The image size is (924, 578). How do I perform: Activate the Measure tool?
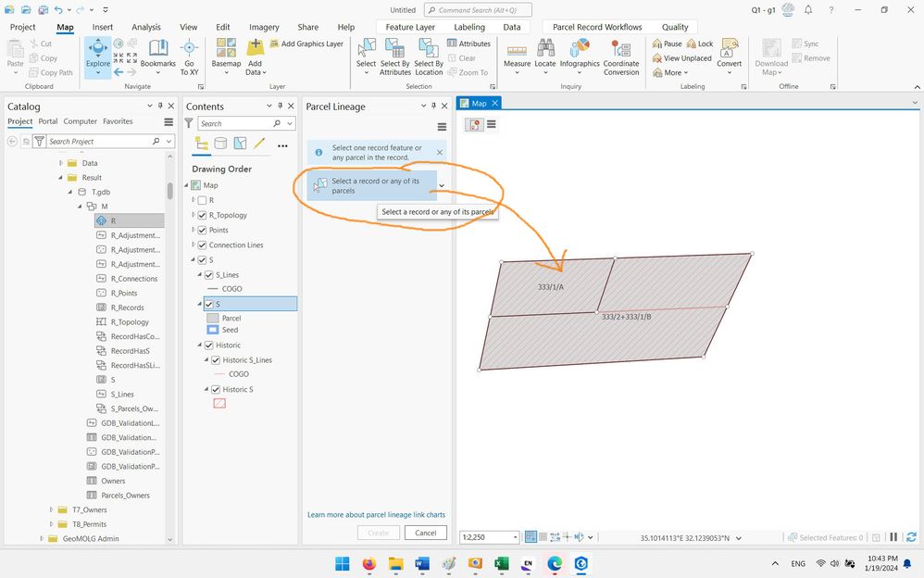pyautogui.click(x=517, y=57)
